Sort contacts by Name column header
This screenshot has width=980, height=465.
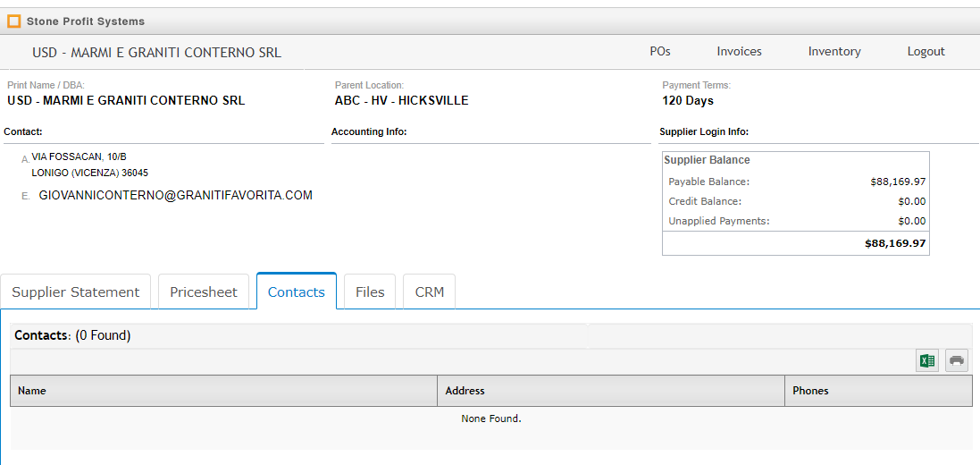[223, 391]
